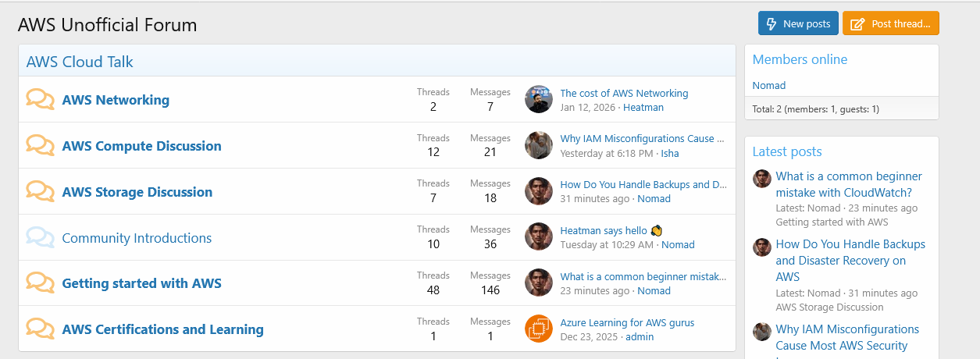Click Isha's avatar in AWS Compute row
This screenshot has height=359, width=980.
(x=539, y=145)
